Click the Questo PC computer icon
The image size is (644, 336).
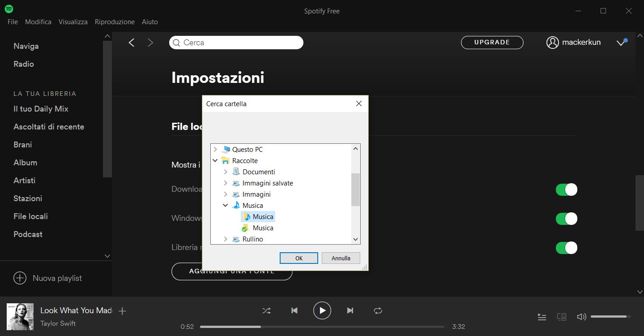click(226, 150)
